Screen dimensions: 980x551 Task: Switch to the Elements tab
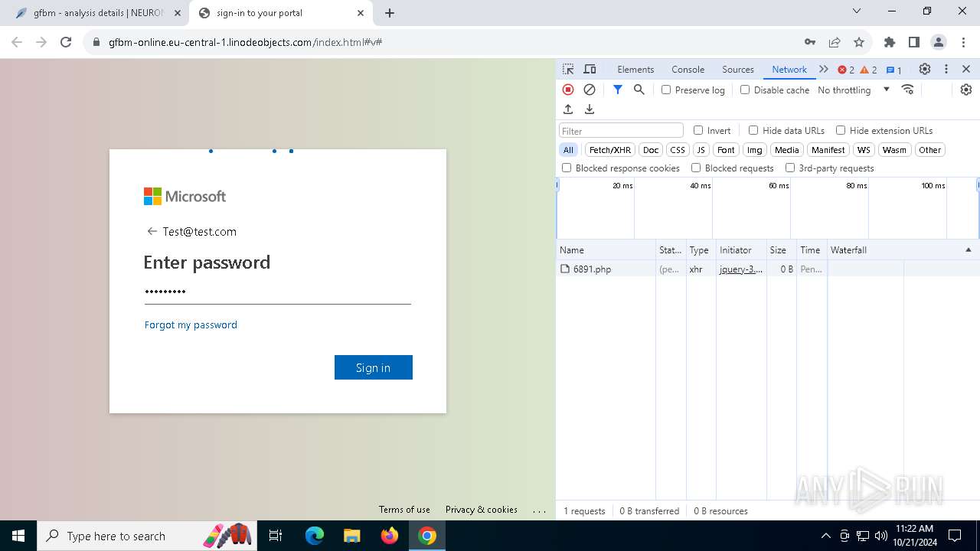pyautogui.click(x=635, y=69)
